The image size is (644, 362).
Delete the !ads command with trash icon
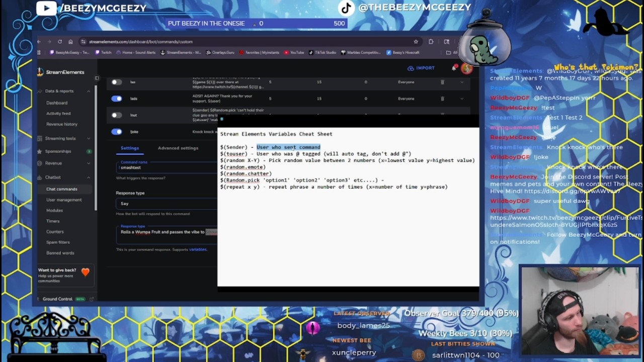442,99
